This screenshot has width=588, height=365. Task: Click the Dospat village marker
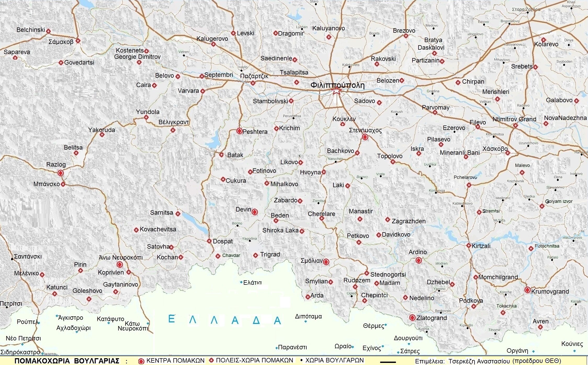pos(209,241)
